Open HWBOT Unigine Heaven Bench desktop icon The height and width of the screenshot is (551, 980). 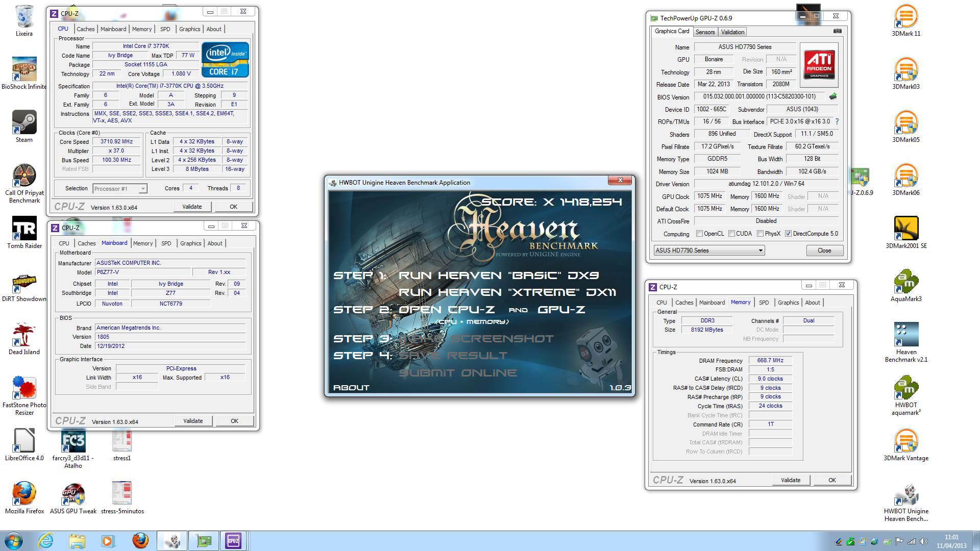click(906, 503)
